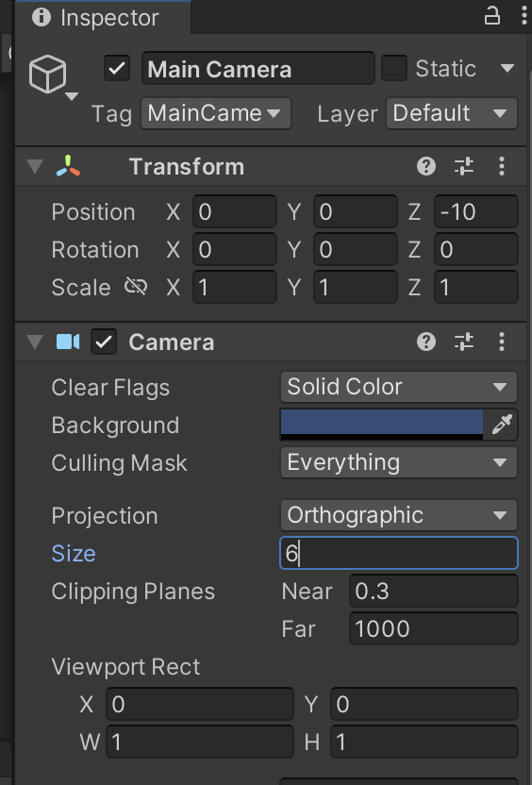This screenshot has height=785, width=532.
Task: Enable the Static checkbox
Action: (x=394, y=68)
